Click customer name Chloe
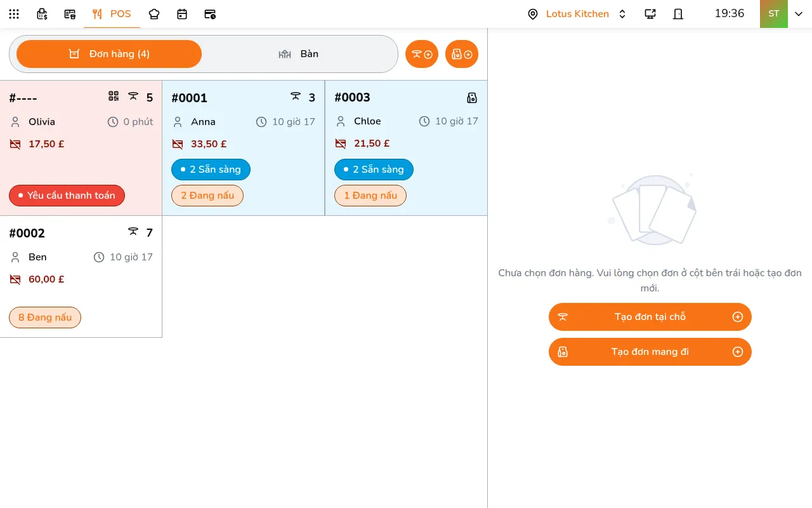 tap(367, 121)
